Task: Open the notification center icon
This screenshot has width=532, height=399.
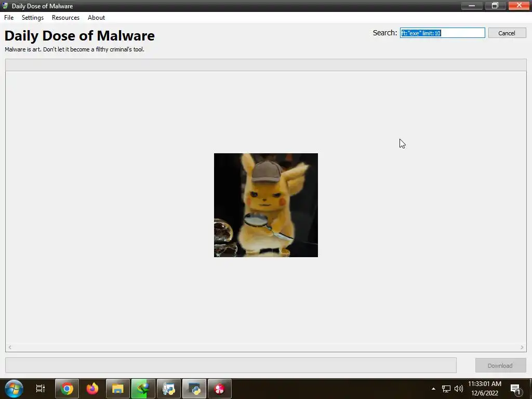Action: click(x=516, y=389)
